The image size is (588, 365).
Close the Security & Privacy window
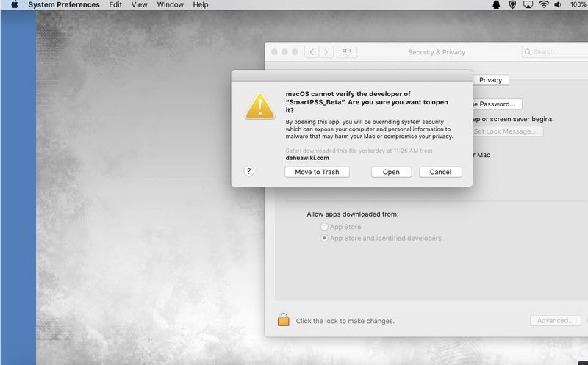click(x=274, y=51)
